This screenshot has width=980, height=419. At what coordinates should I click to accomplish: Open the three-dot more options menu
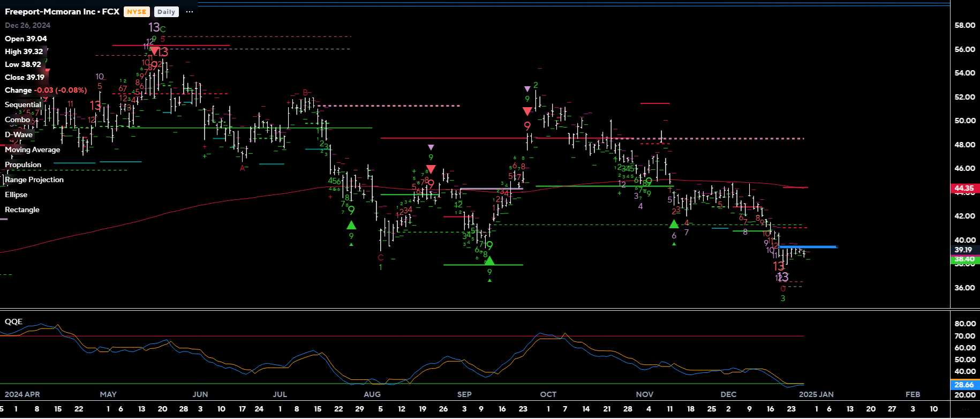click(x=190, y=12)
